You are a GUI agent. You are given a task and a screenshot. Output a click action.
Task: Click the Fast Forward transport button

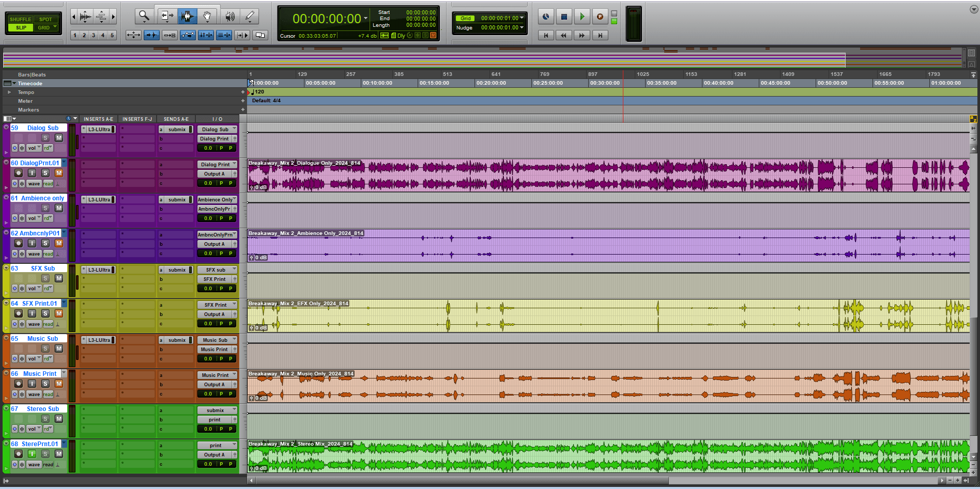click(582, 35)
